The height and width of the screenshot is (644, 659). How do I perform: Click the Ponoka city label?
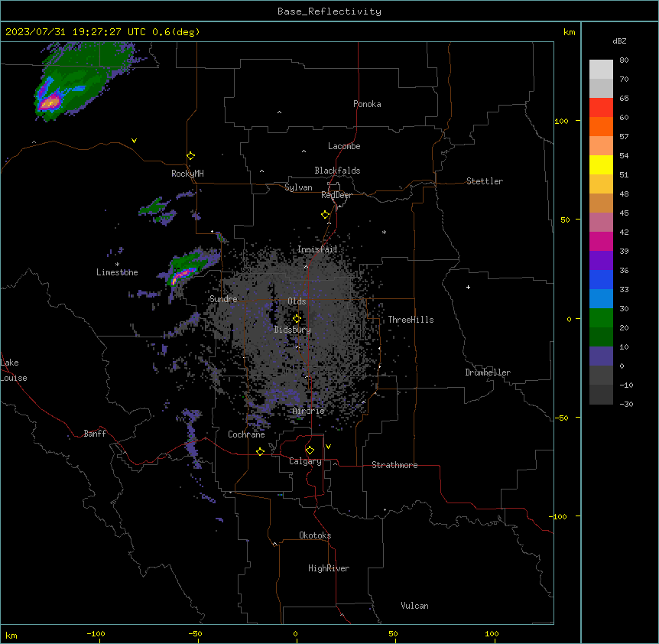point(367,104)
